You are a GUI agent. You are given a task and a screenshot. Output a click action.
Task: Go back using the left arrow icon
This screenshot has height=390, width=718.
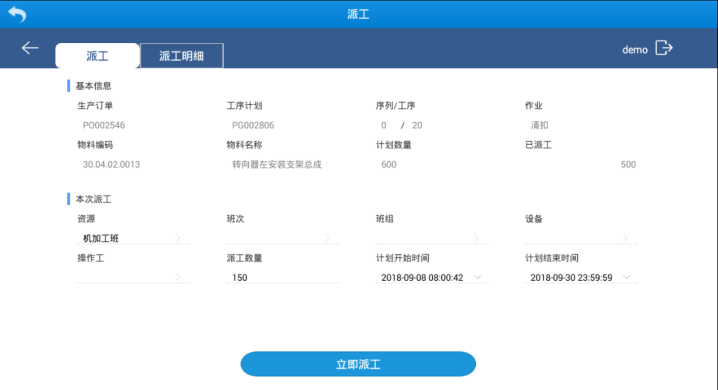pyautogui.click(x=30, y=48)
